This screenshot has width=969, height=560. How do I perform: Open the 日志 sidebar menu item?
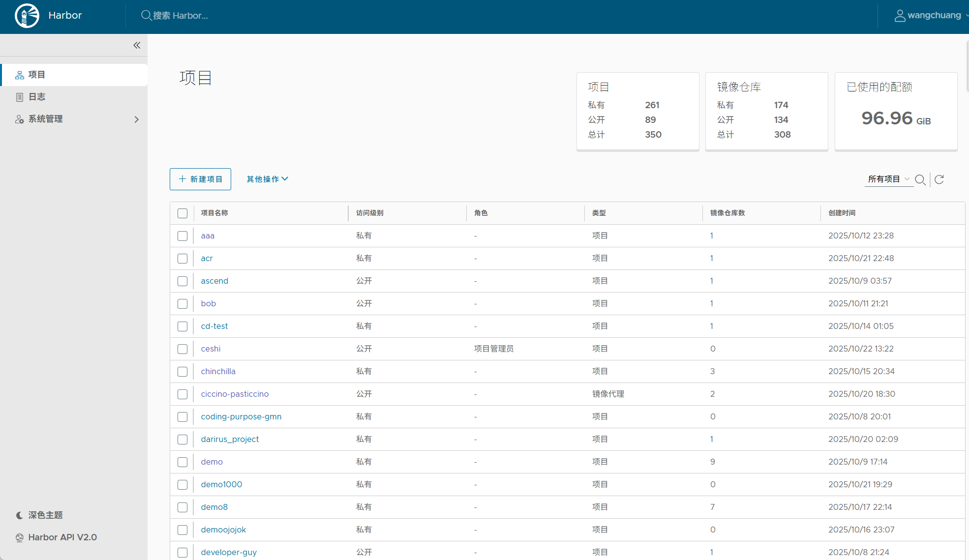[x=37, y=97]
